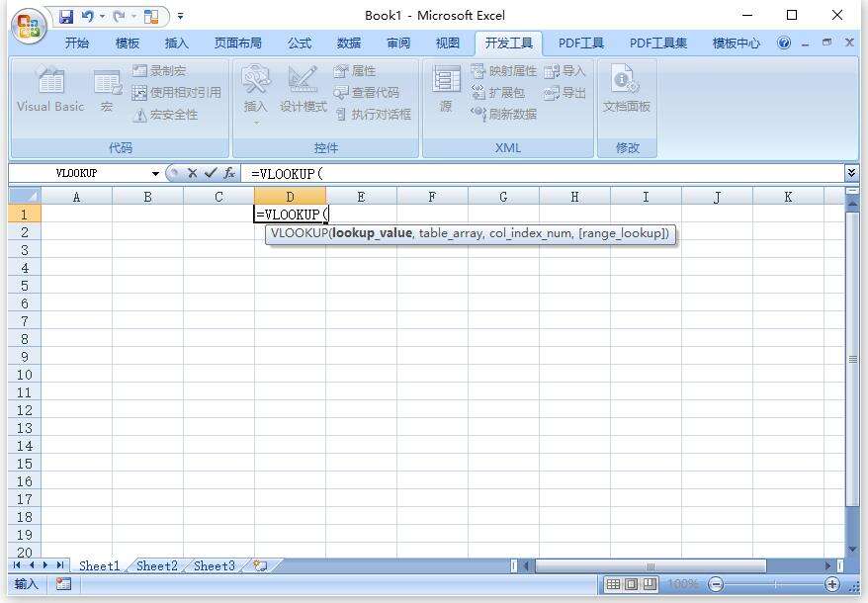Switch to Page Layout view
The height and width of the screenshot is (603, 868).
coord(632,584)
